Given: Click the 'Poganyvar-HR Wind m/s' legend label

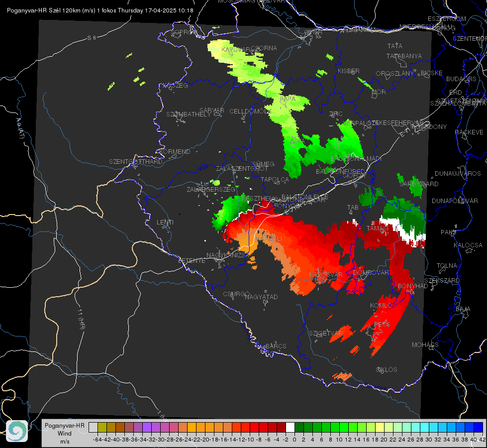Looking at the screenshot, I should coord(64,433).
